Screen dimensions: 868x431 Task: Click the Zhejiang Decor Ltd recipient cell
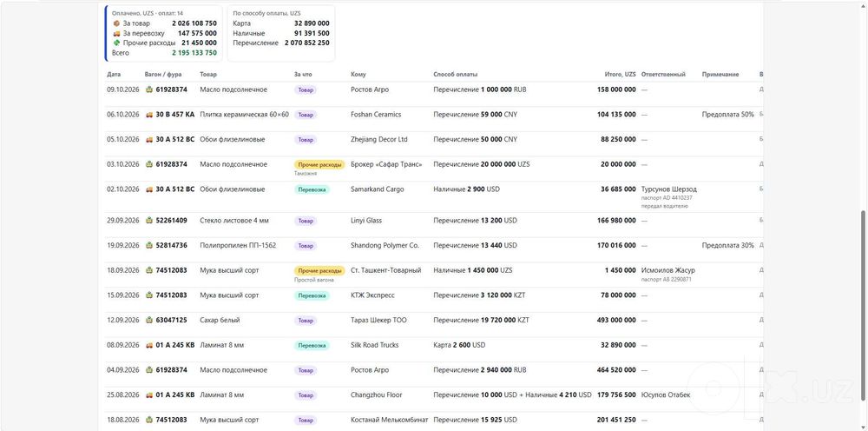point(379,140)
